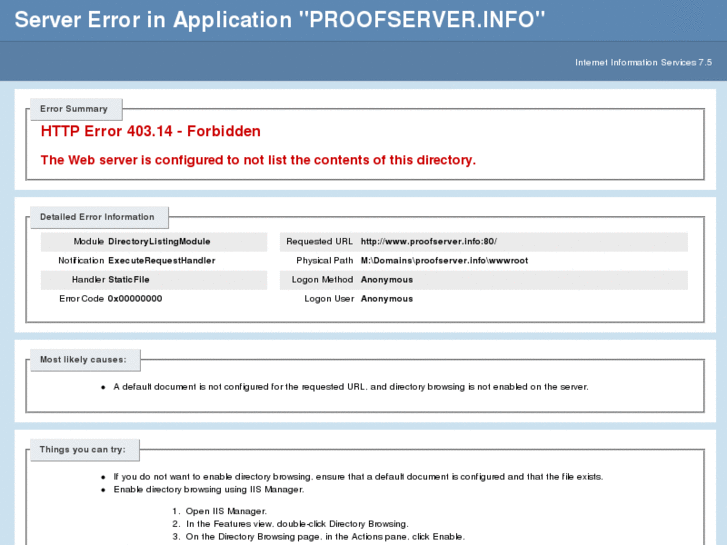Click the Logon User Anonymous value
This screenshot has height=545, width=727.
coord(387,299)
